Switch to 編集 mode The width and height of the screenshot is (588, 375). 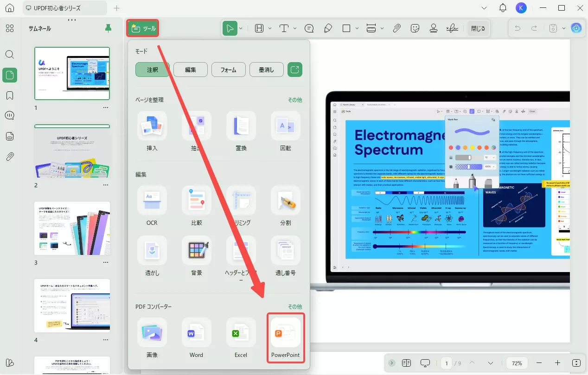[191, 70]
